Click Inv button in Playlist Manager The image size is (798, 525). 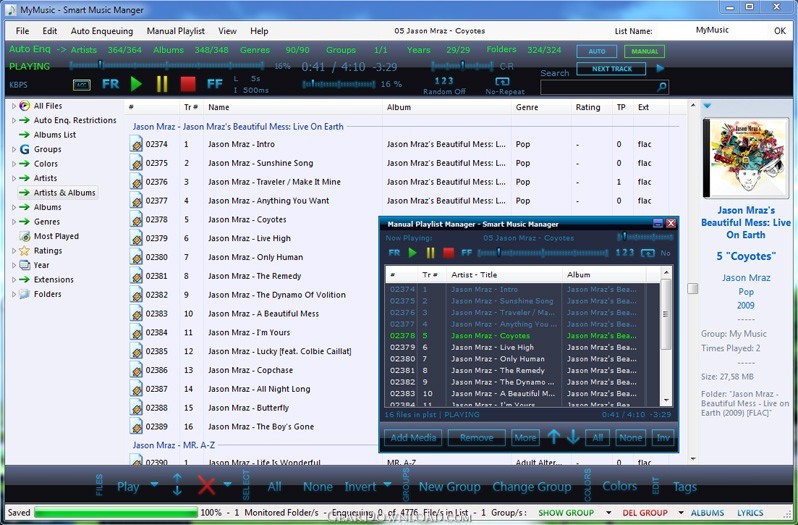coord(663,438)
